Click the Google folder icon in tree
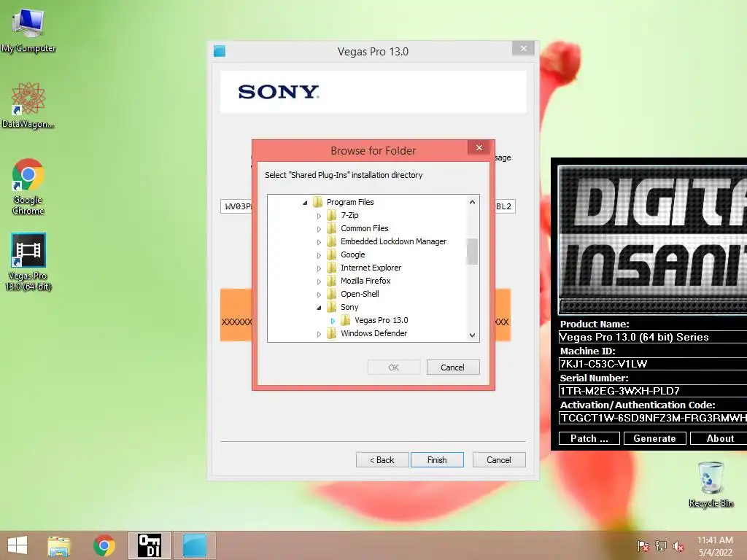This screenshot has width=747, height=560. pyautogui.click(x=332, y=254)
